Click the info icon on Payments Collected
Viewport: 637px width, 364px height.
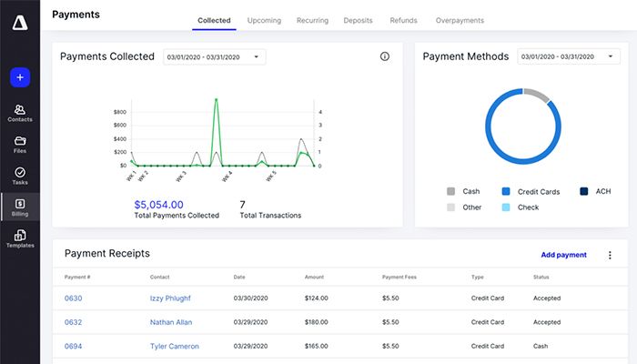(384, 56)
